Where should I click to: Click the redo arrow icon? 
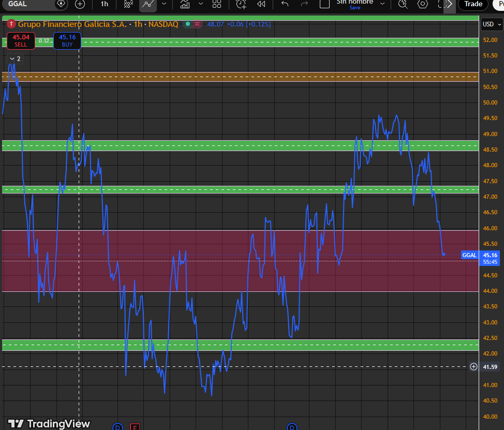(304, 4)
